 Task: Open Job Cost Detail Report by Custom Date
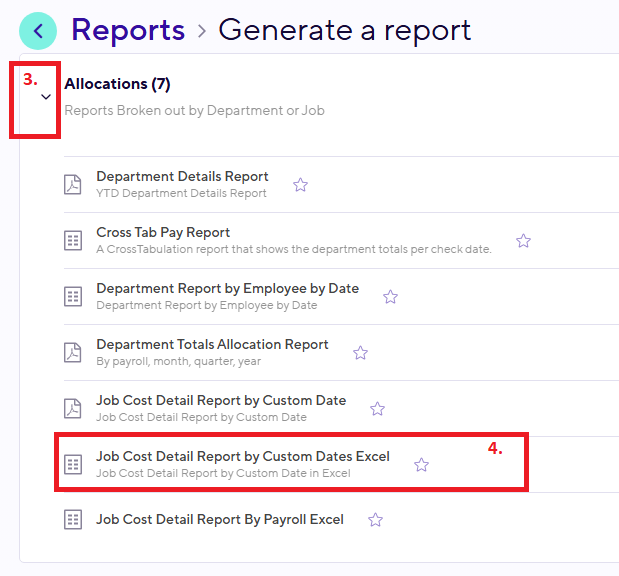[x=221, y=400]
